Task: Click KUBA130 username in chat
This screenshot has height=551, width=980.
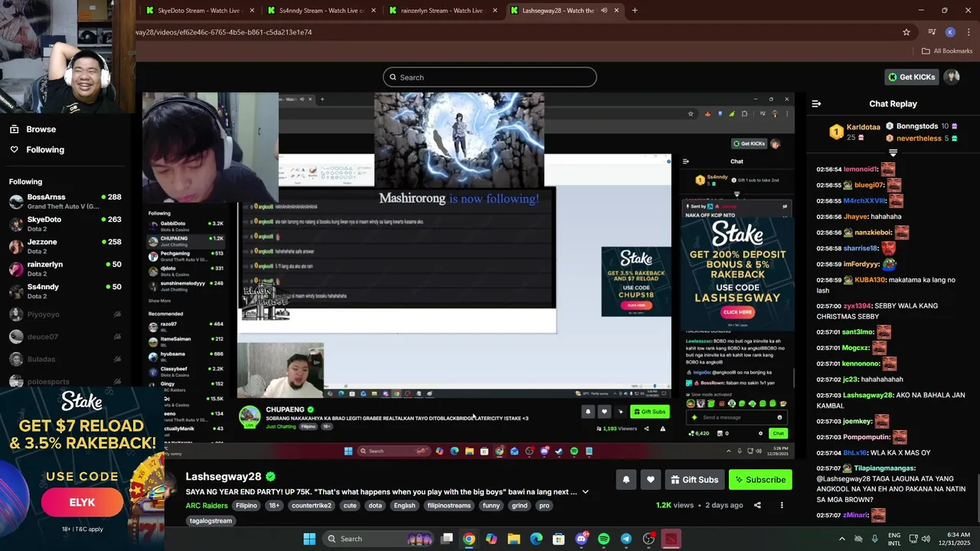Action: click(870, 280)
